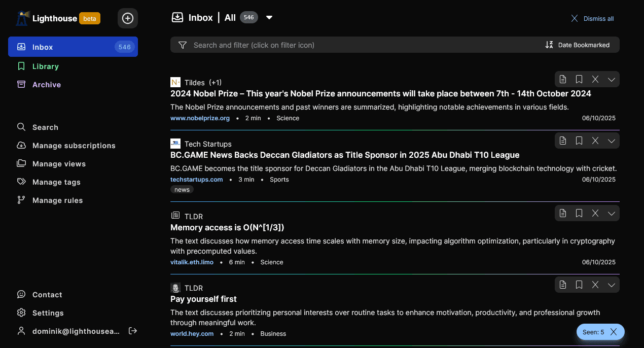The height and width of the screenshot is (348, 644).
Task: Open the Date Bookmarked sort dropdown
Action: tap(578, 45)
